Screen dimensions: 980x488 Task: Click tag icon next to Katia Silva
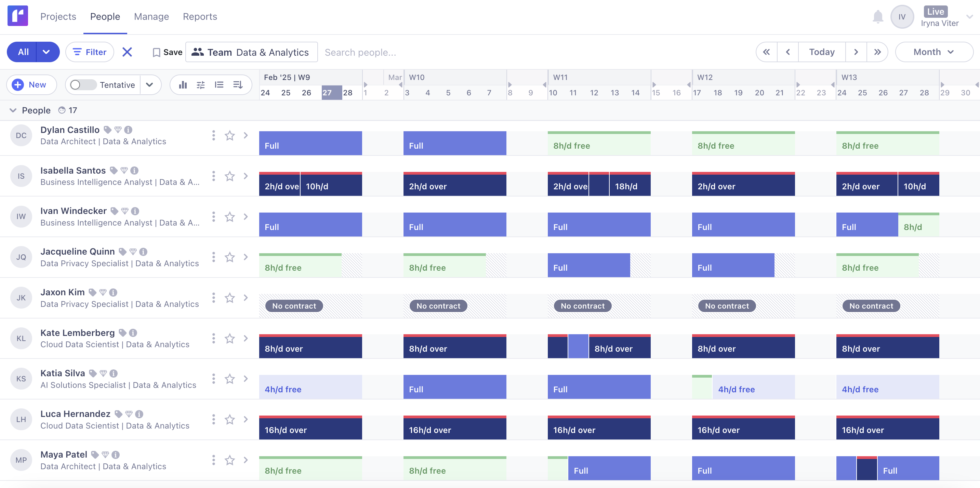point(92,373)
